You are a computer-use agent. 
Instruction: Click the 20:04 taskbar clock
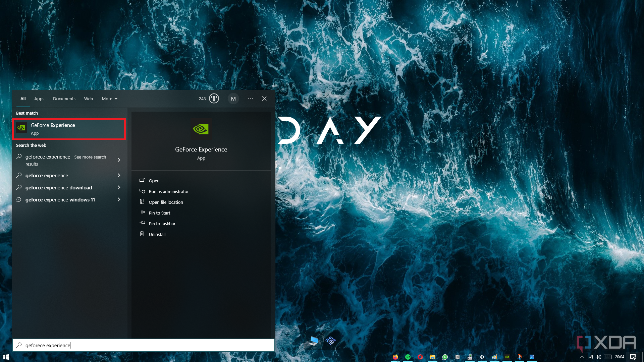[620, 357]
